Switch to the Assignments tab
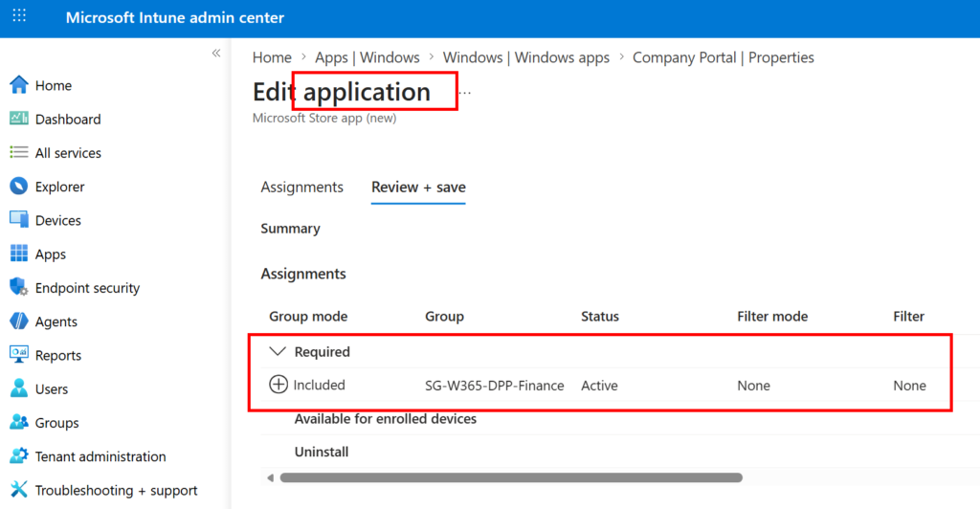980x509 pixels. [x=301, y=188]
